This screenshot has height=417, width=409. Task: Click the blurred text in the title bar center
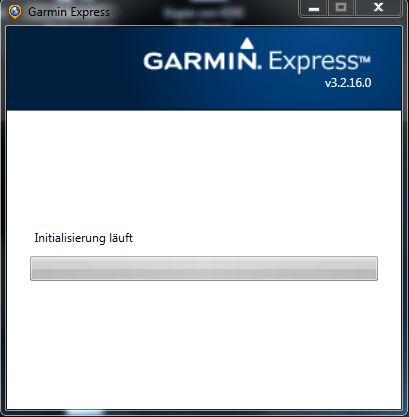click(x=203, y=13)
